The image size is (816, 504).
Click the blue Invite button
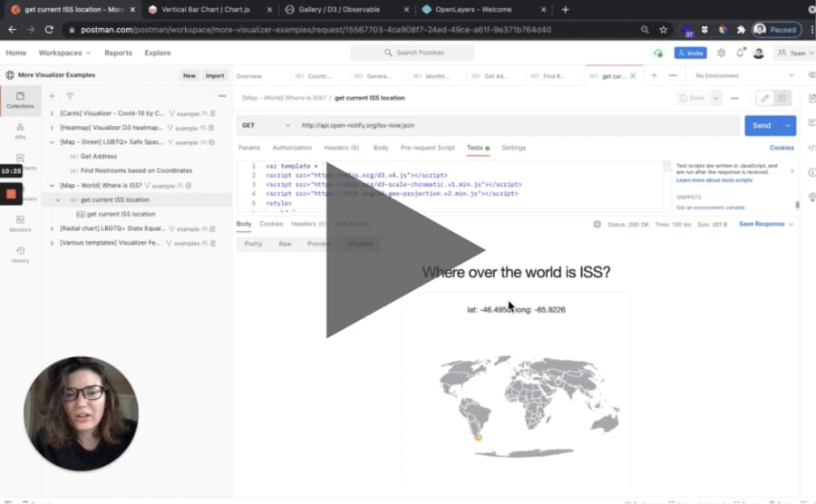click(691, 53)
